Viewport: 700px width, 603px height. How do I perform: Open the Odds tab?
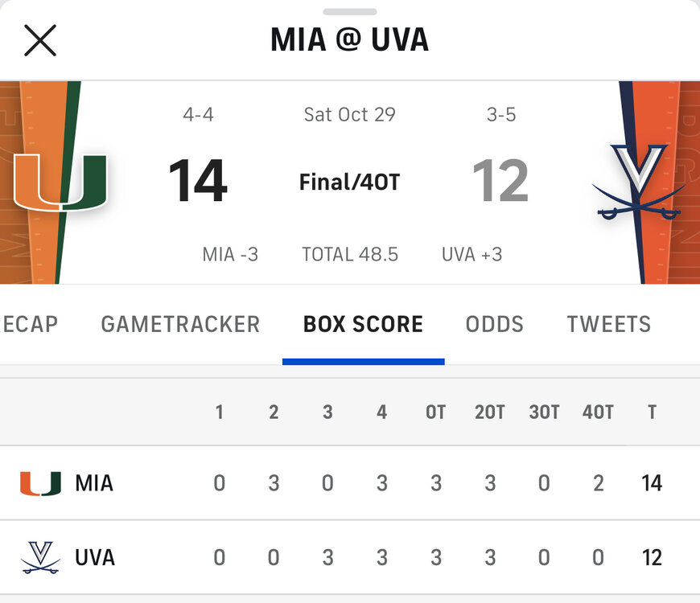(494, 324)
